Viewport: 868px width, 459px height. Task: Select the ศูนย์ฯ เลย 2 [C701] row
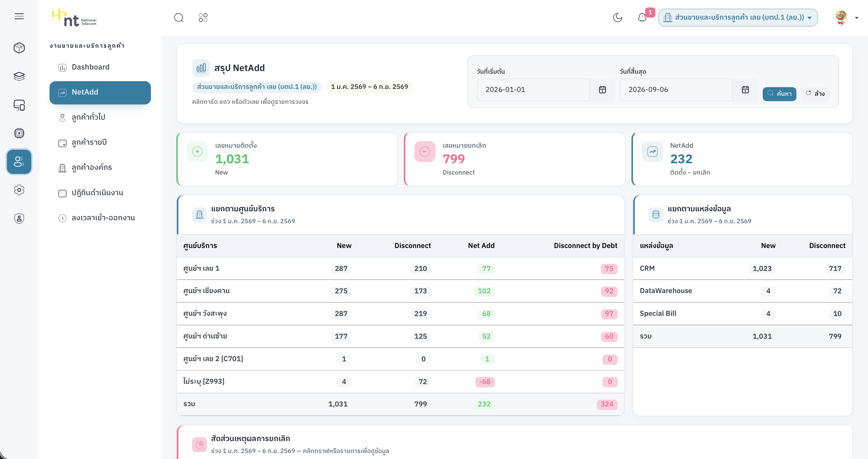pyautogui.click(x=400, y=359)
